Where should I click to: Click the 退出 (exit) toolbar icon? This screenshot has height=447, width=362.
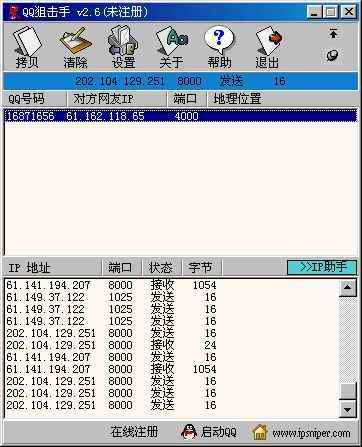pyautogui.click(x=268, y=47)
